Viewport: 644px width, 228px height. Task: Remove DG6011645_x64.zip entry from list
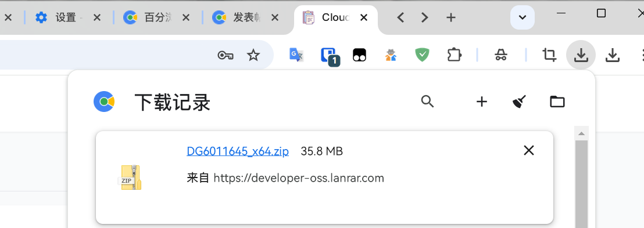(x=528, y=150)
